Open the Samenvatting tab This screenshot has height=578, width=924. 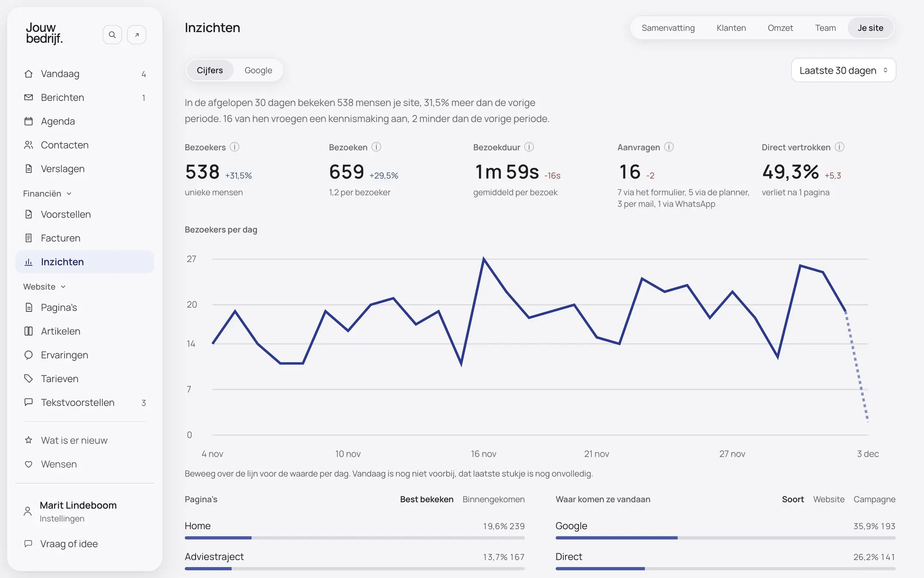pyautogui.click(x=668, y=28)
